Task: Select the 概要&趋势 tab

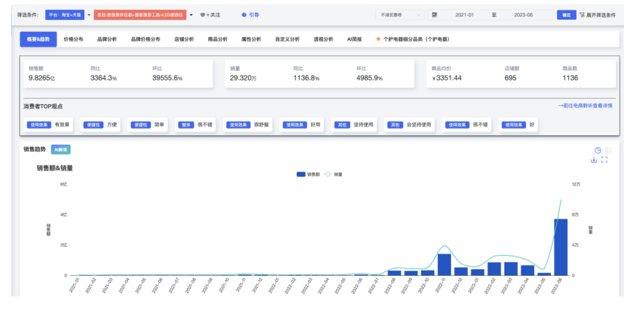Action: [x=38, y=39]
